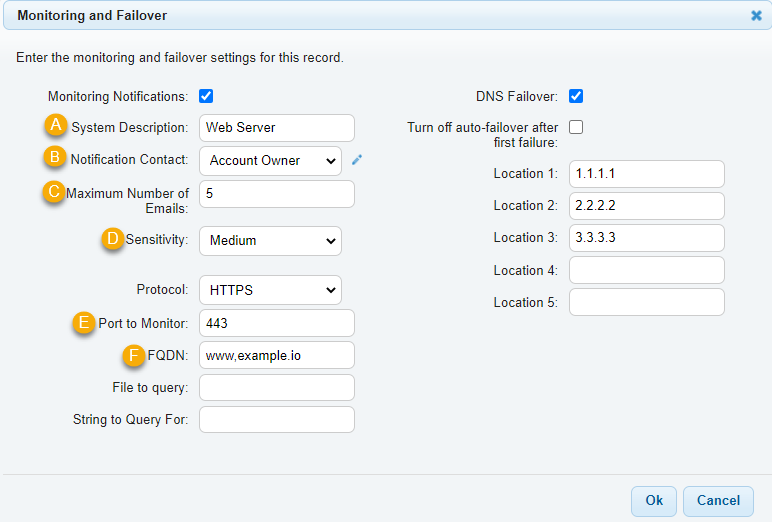Enable turn off auto-failover after first failure

576,127
